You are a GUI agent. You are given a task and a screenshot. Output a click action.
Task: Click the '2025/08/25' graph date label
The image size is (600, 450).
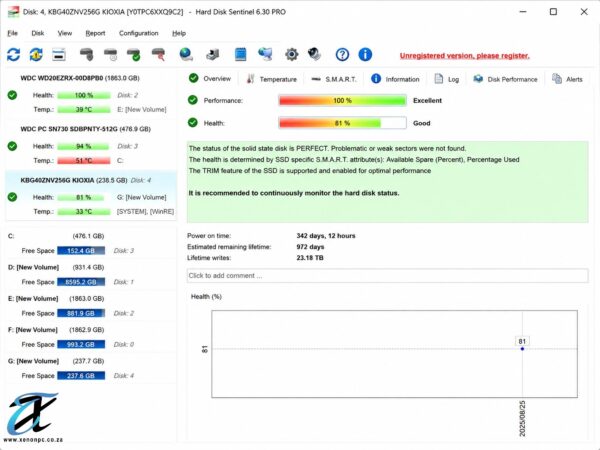(x=522, y=418)
